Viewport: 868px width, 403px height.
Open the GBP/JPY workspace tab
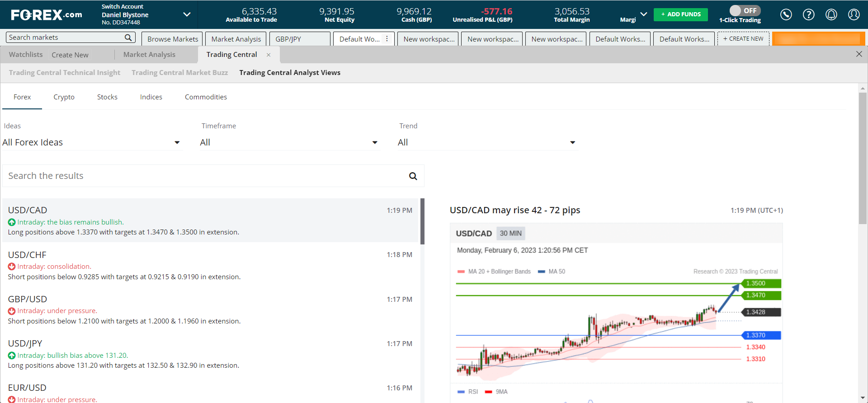(x=300, y=39)
